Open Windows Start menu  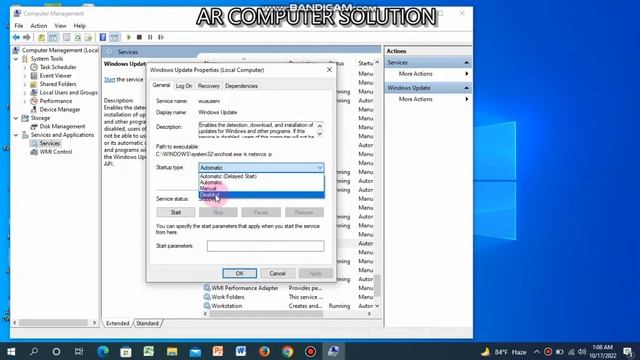coord(11,351)
